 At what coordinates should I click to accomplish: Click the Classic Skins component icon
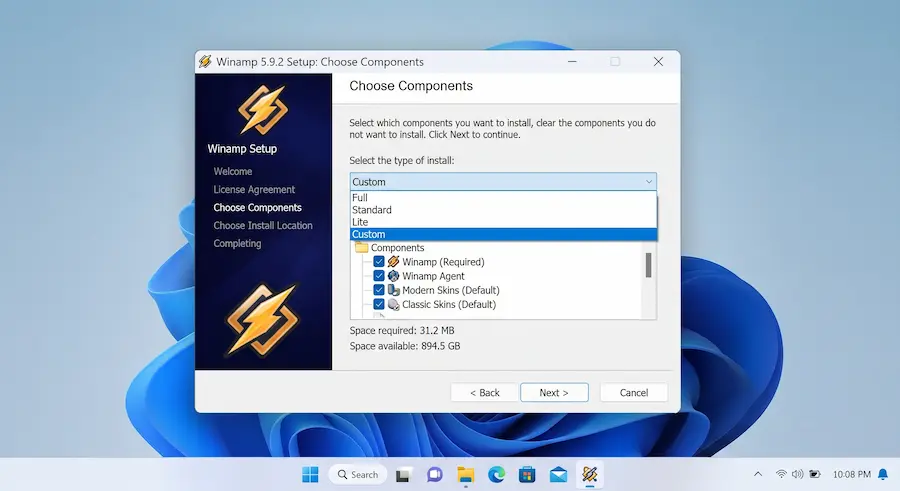393,304
